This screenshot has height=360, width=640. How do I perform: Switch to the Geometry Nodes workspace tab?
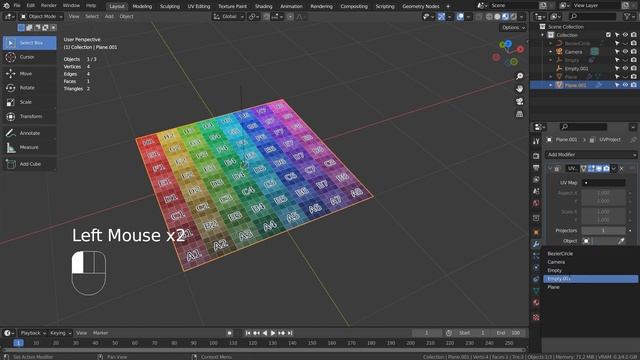pos(420,6)
